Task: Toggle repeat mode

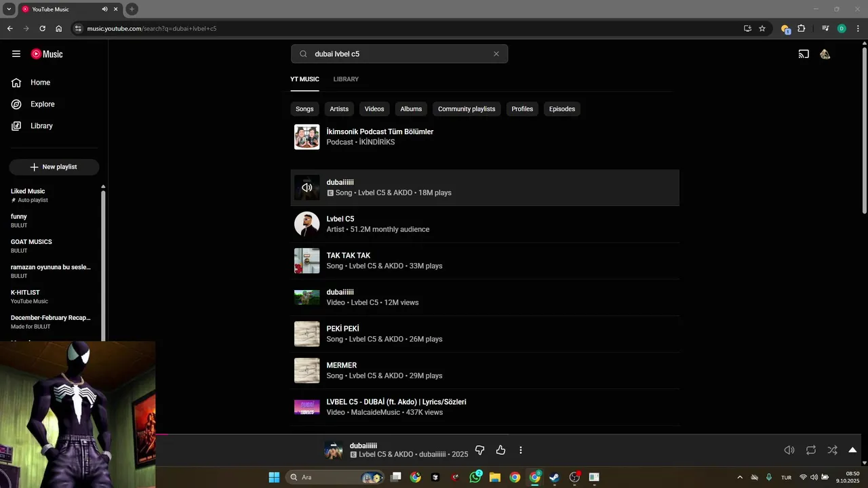Action: pyautogui.click(x=811, y=450)
